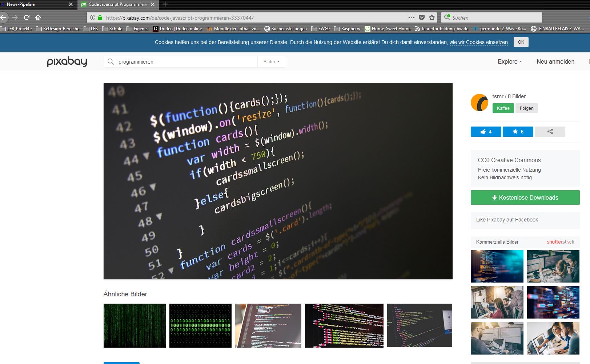The image size is (590, 364).
Task: Open the green matrix code thumbnail
Action: [x=135, y=325]
